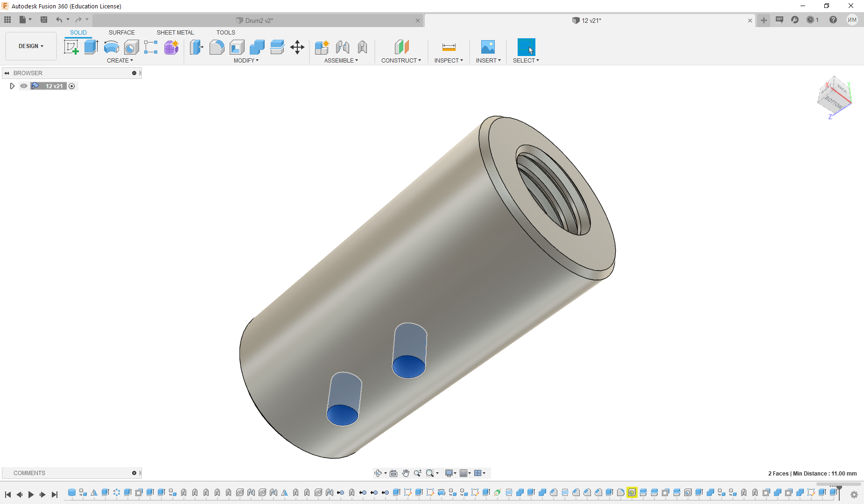Open the INSPECT dropdown menu

click(x=449, y=61)
